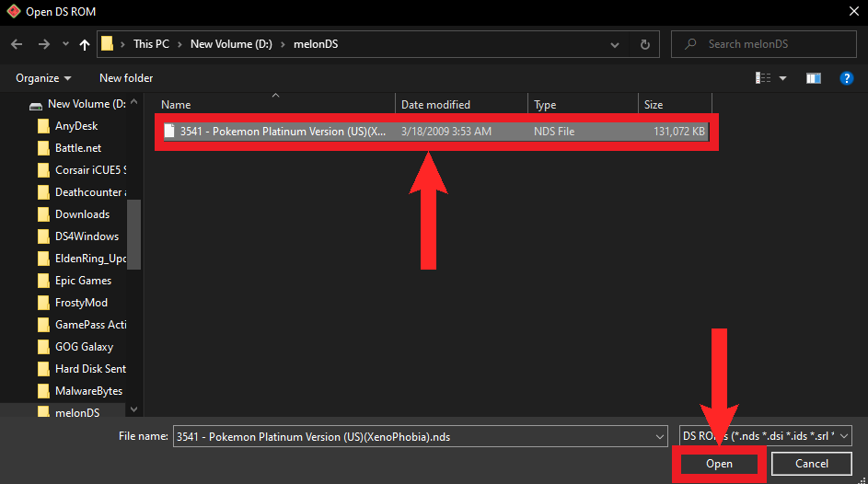Click sidebar scrollbar up arrow
Viewport: 868px width, 484px height.
coord(134,102)
